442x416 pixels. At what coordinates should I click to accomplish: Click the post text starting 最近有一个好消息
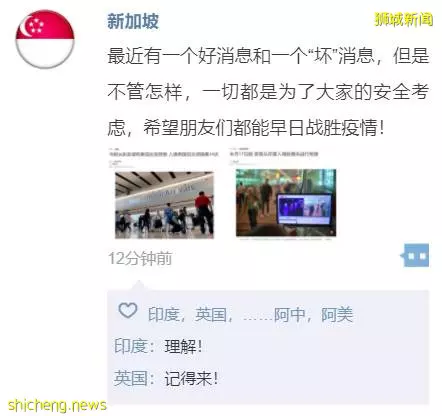click(x=268, y=92)
